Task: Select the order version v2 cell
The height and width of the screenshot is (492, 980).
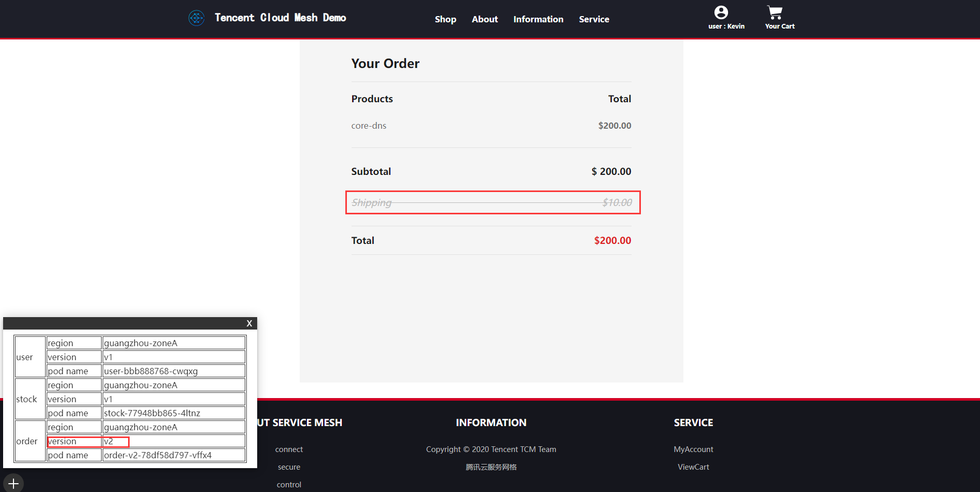Action: (x=116, y=442)
